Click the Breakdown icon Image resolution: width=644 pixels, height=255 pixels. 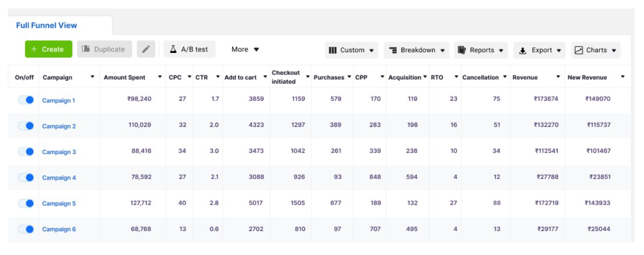click(393, 50)
